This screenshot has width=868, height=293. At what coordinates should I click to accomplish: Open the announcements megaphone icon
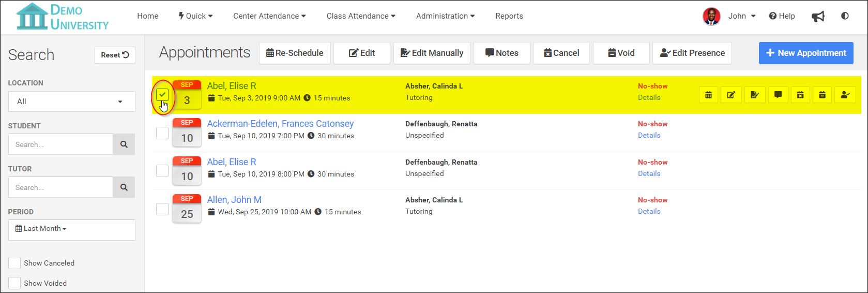pyautogui.click(x=818, y=17)
